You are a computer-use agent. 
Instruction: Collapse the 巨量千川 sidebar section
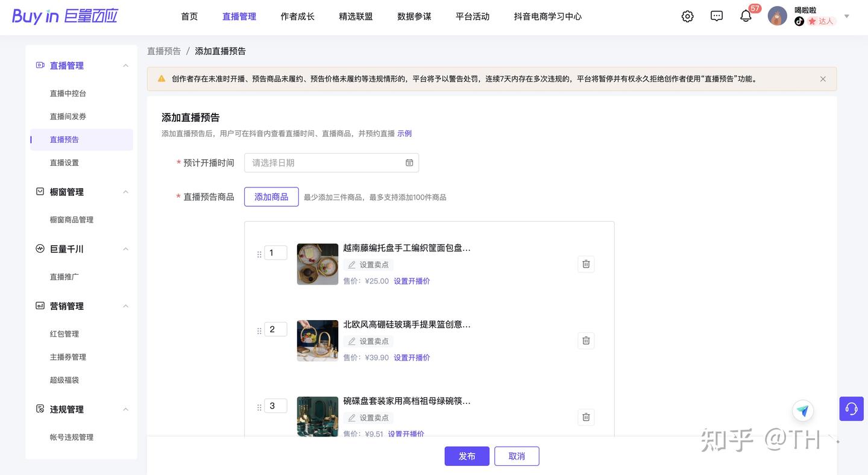point(125,249)
